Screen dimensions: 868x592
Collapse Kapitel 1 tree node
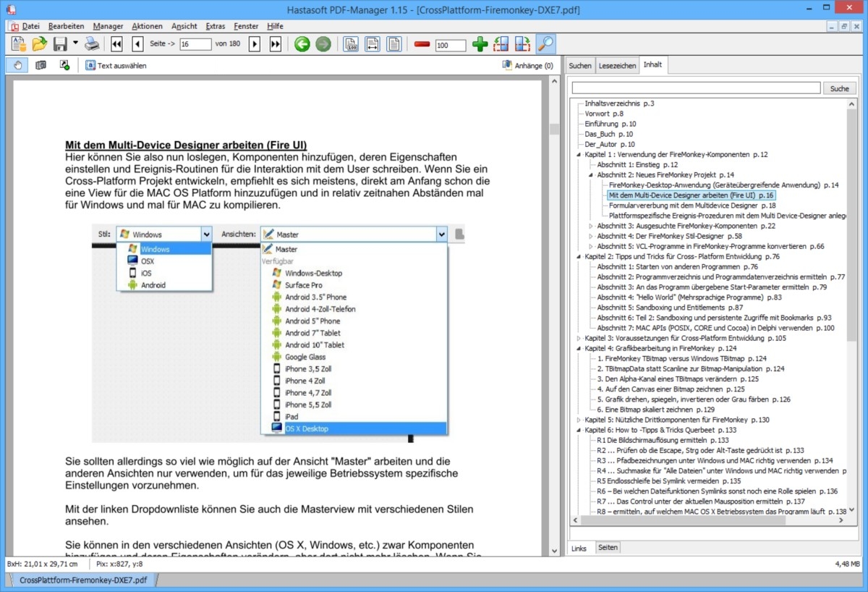point(579,154)
